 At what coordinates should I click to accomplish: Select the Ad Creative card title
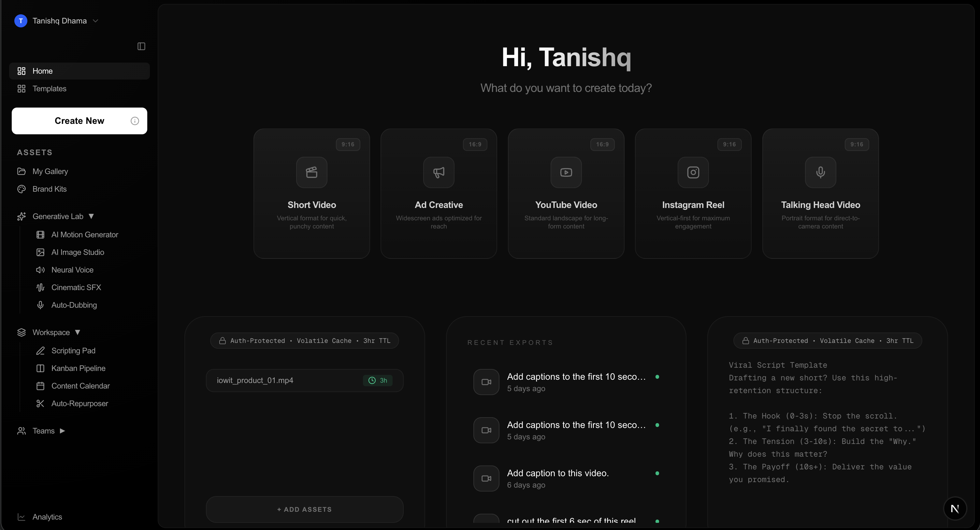[x=439, y=205]
